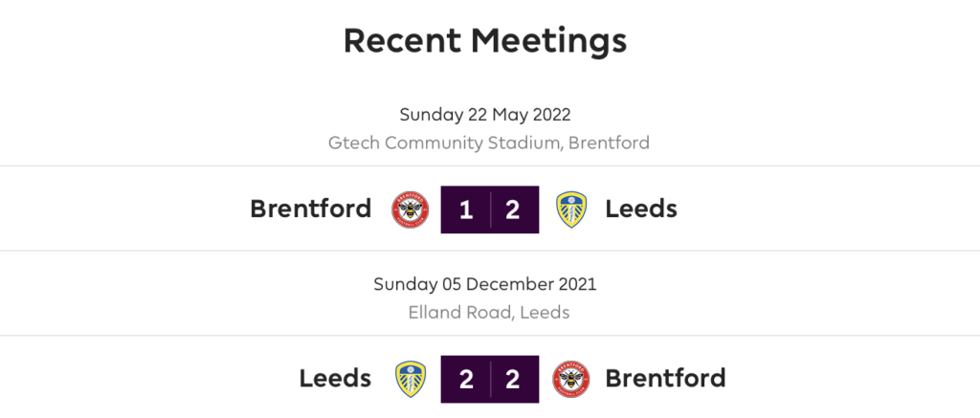
Task: Click the Leeds crest in the 2-2 match
Action: click(411, 380)
